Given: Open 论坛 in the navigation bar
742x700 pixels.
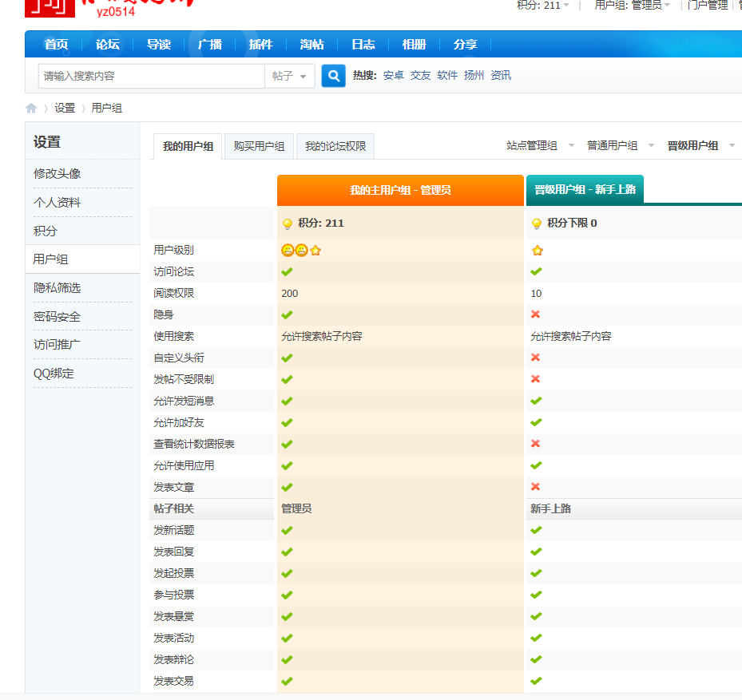Looking at the screenshot, I should pyautogui.click(x=107, y=45).
